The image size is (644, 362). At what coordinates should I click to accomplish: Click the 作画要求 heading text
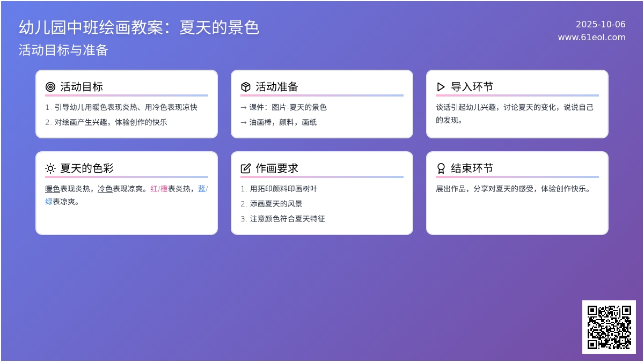(x=277, y=168)
